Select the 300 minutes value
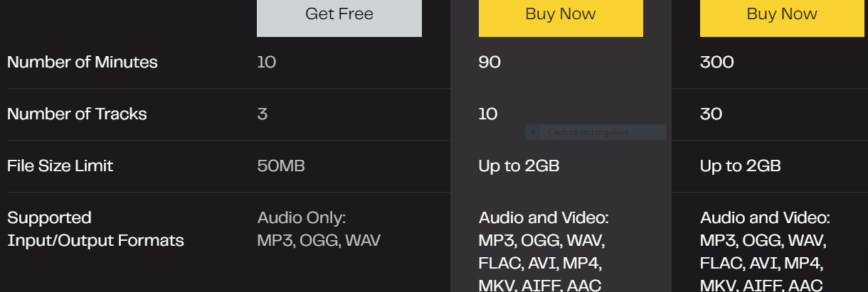 tap(717, 63)
